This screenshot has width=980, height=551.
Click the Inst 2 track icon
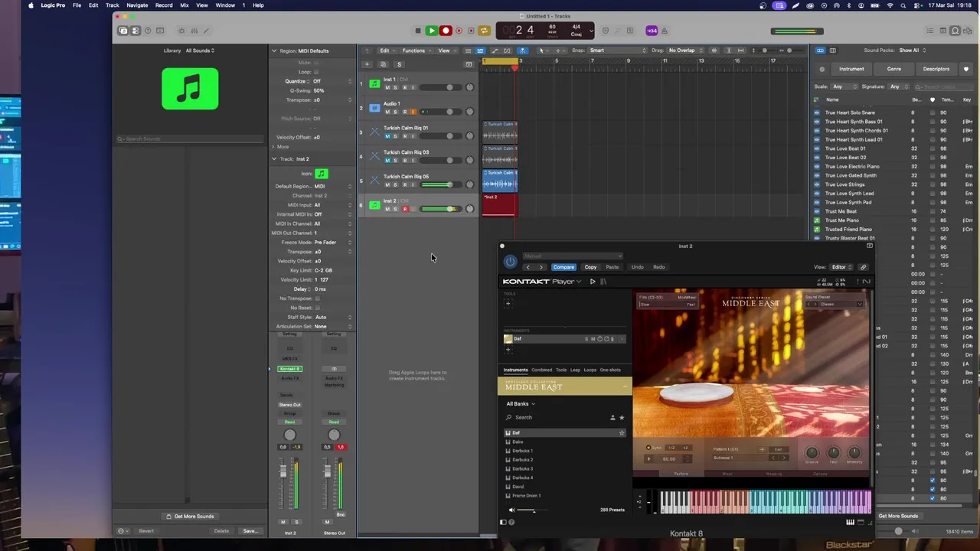tap(374, 205)
